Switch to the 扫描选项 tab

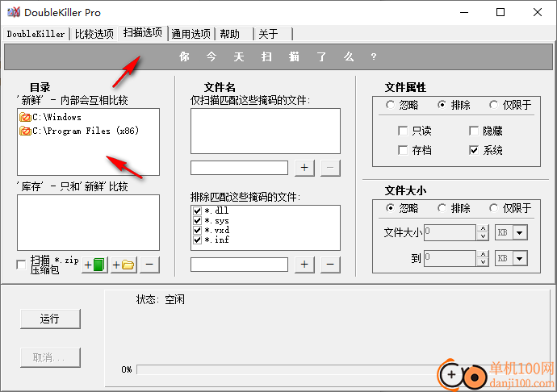(143, 32)
